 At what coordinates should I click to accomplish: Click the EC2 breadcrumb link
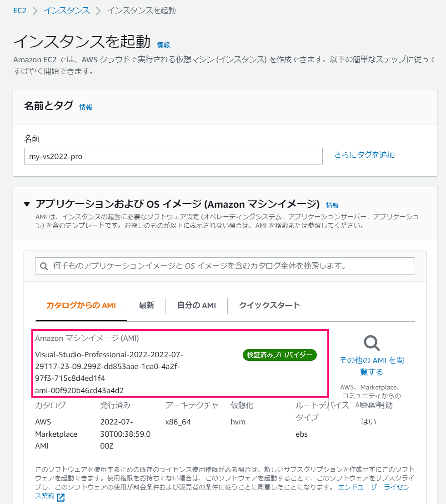click(20, 10)
